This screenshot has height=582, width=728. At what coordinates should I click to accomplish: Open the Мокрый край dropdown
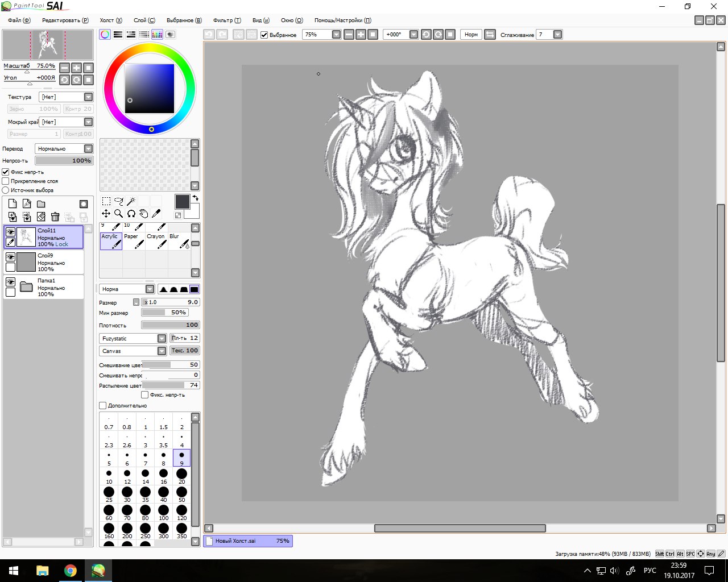66,122
